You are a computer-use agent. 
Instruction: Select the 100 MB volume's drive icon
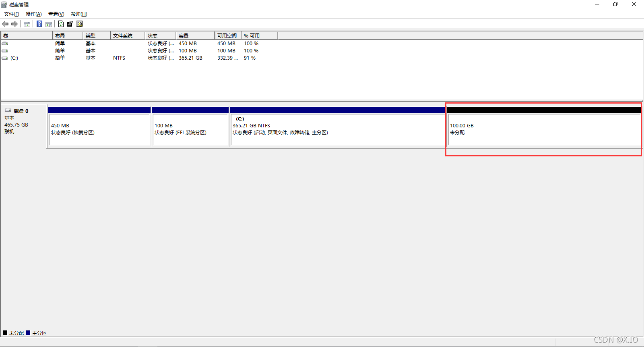5,51
